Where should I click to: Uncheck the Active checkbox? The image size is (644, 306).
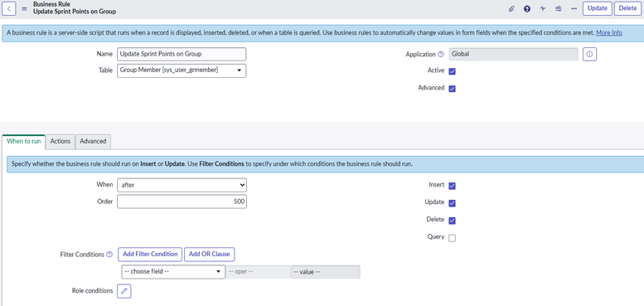[x=453, y=71]
